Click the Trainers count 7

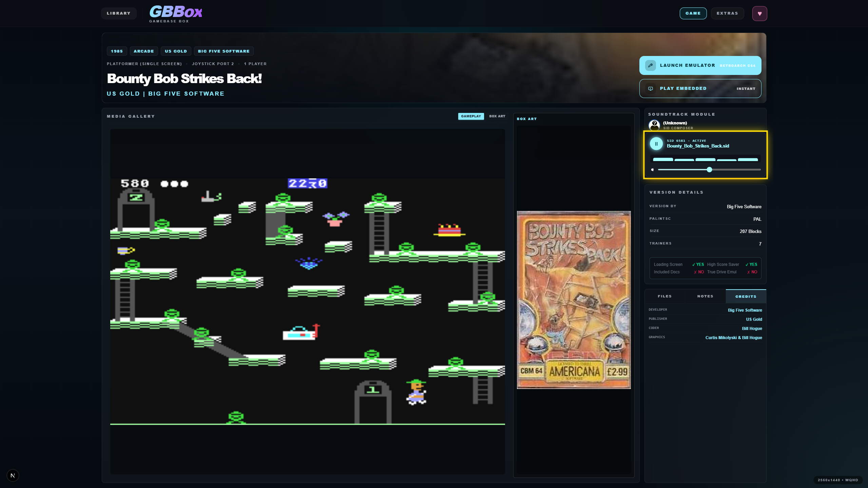(760, 244)
